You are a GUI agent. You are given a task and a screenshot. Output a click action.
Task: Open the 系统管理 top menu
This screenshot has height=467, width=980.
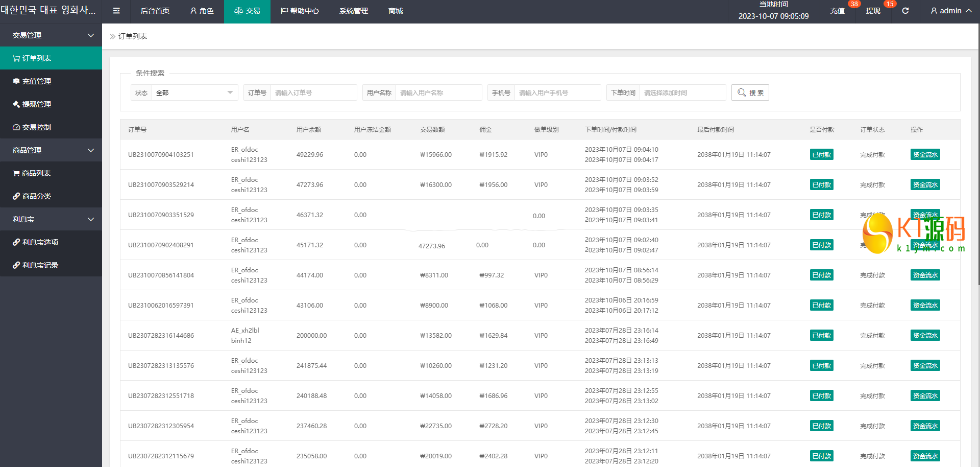coord(353,11)
